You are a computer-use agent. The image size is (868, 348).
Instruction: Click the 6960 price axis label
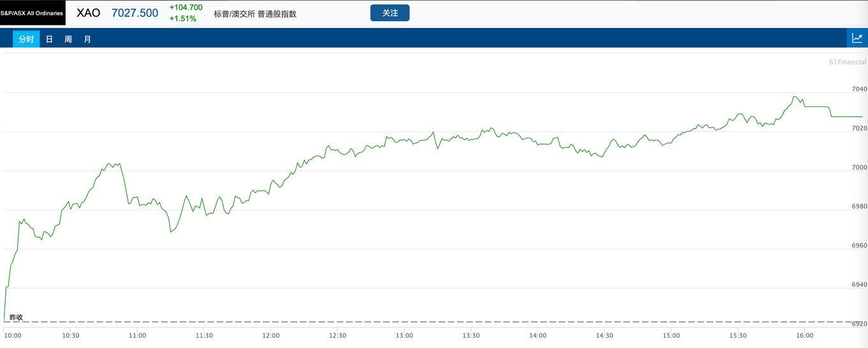[860, 245]
